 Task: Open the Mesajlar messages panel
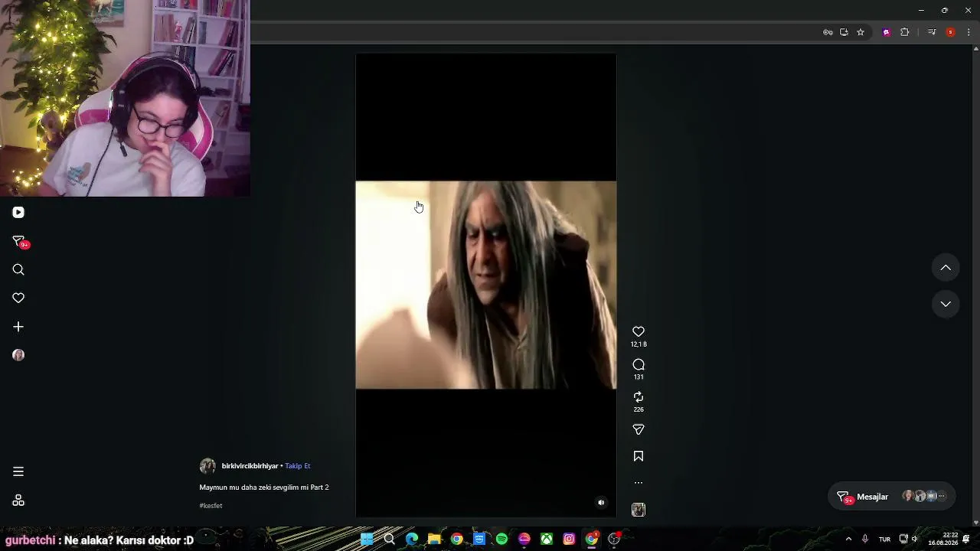(x=892, y=497)
